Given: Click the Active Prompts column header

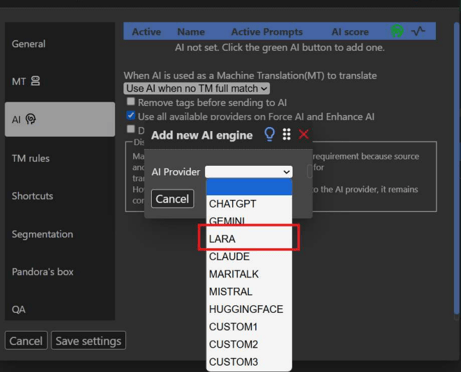Looking at the screenshot, I should tap(267, 32).
